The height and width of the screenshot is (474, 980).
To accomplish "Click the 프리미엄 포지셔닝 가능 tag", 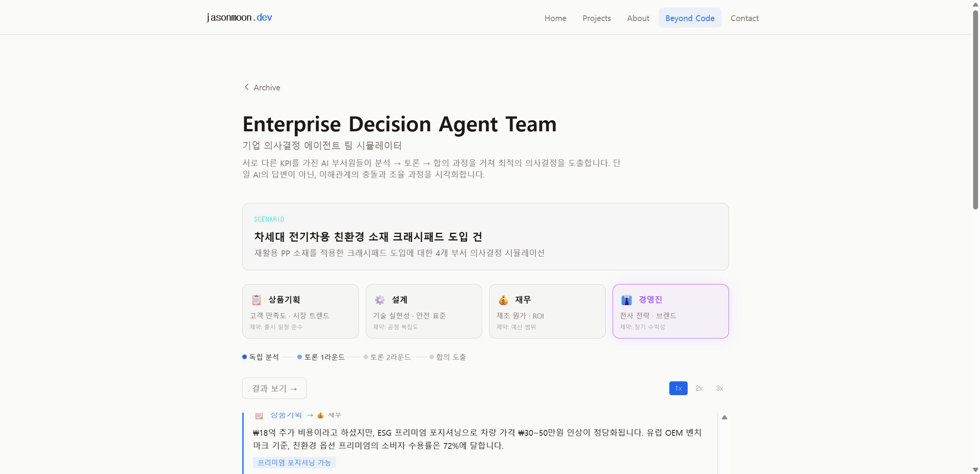I will [x=294, y=463].
